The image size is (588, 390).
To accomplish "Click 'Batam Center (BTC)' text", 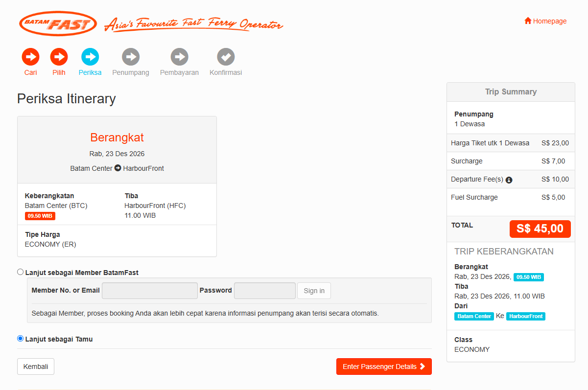I will 56,206.
